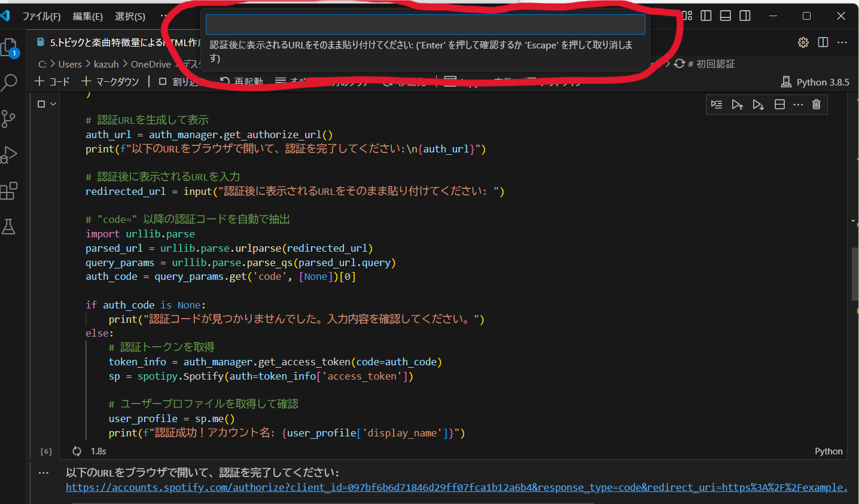Open the Testing view in the sidebar

click(10, 227)
